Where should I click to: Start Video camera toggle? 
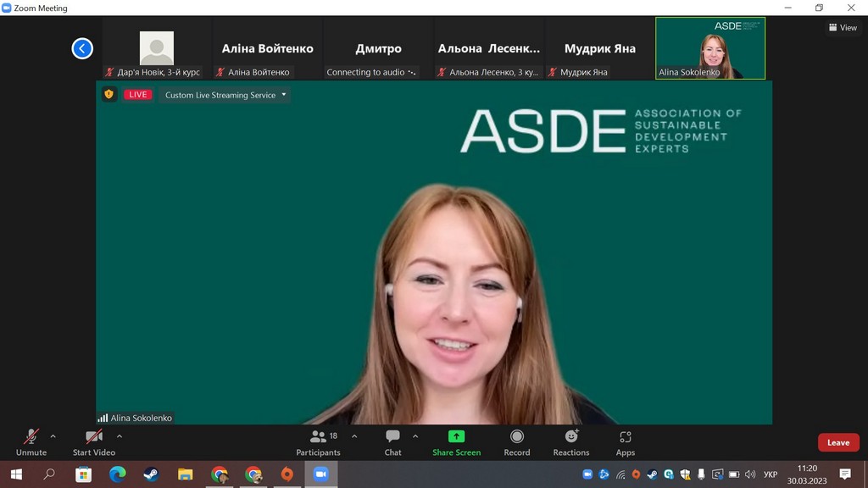pyautogui.click(x=93, y=441)
